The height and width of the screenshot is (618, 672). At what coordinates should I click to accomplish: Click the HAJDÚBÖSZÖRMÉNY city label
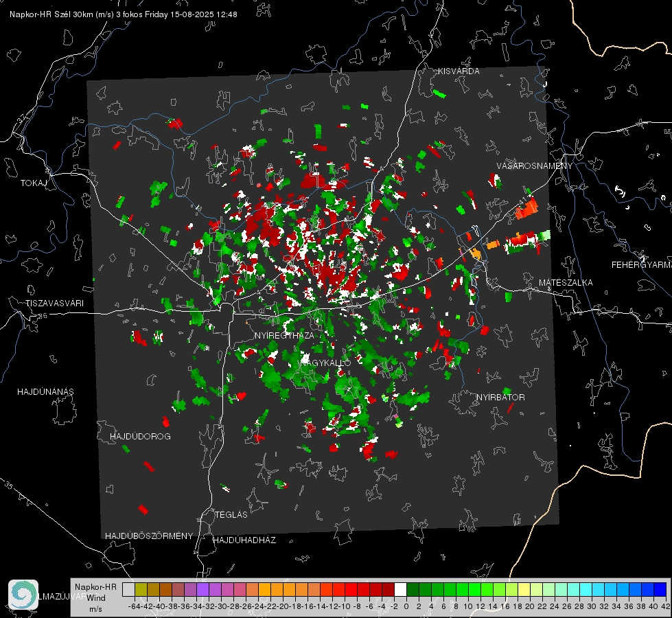click(149, 536)
